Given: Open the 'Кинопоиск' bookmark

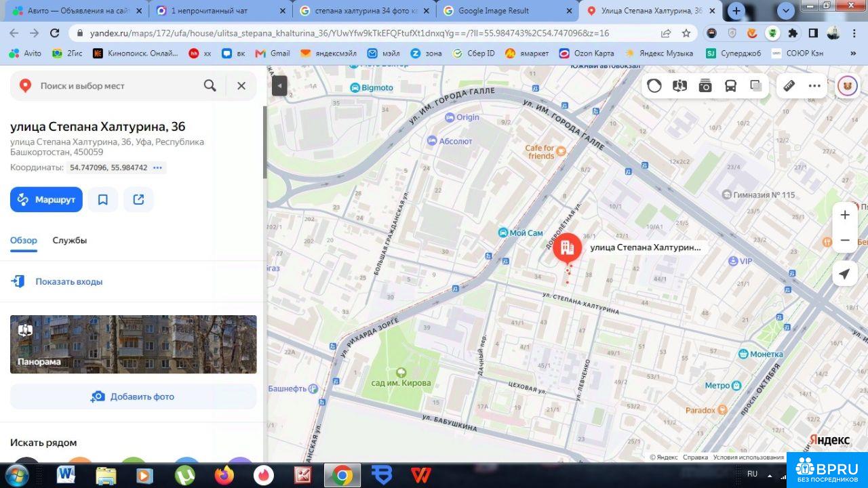Looking at the screenshot, I should point(136,54).
